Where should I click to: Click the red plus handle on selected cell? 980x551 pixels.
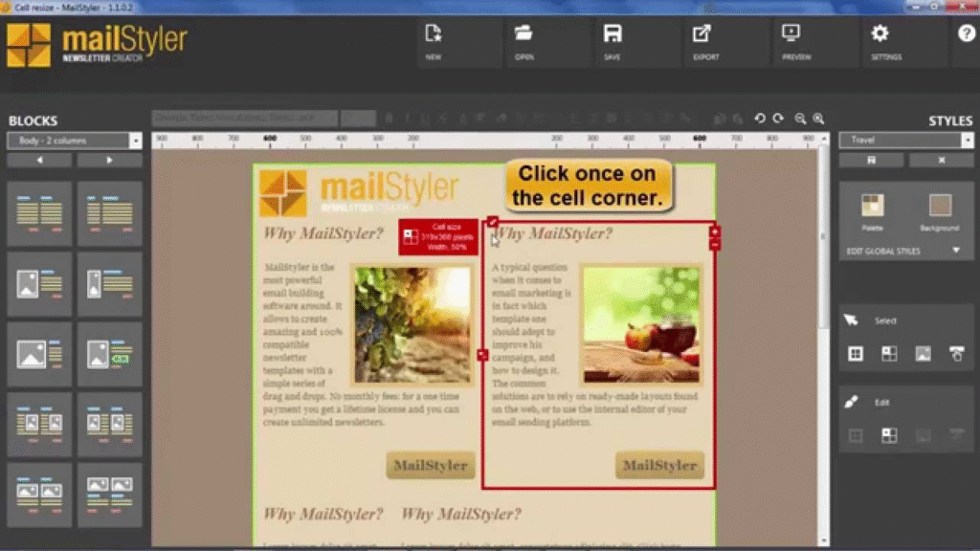[715, 232]
